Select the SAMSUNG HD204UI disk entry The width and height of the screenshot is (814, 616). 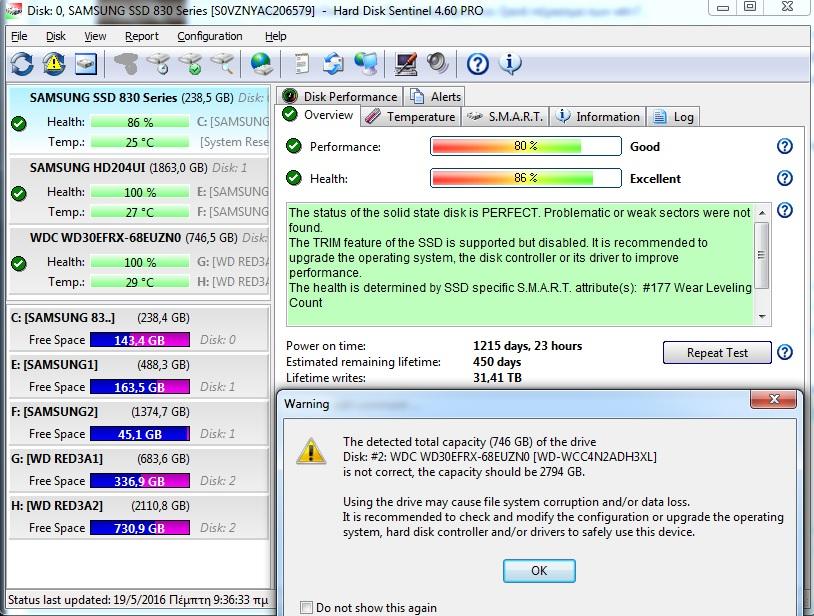pyautogui.click(x=139, y=190)
